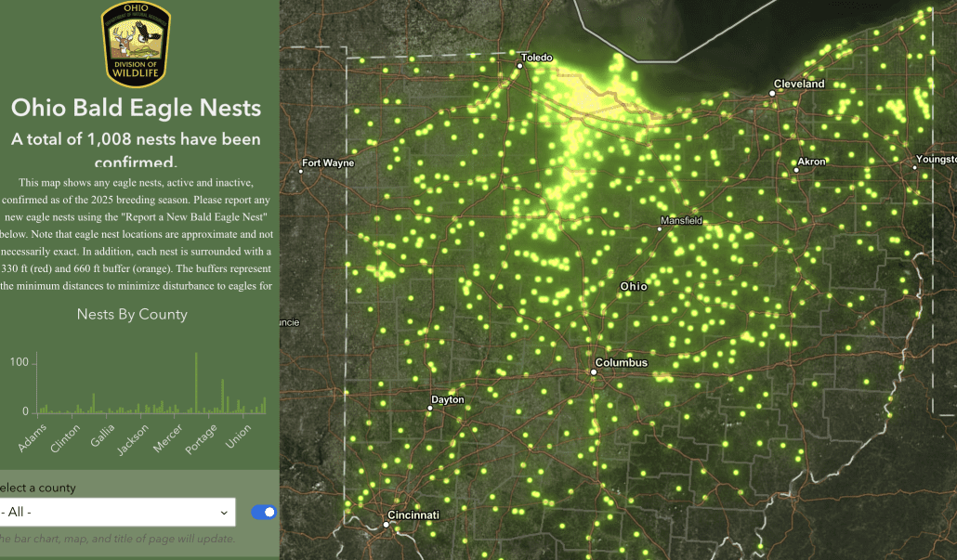Image resolution: width=957 pixels, height=560 pixels.
Task: Click the Toledo city marker on the map
Action: (519, 65)
